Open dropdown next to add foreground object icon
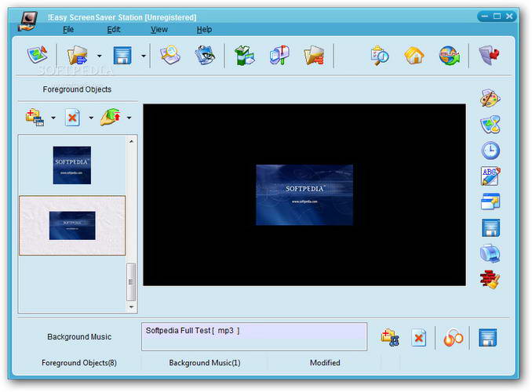532x392 pixels. point(53,118)
